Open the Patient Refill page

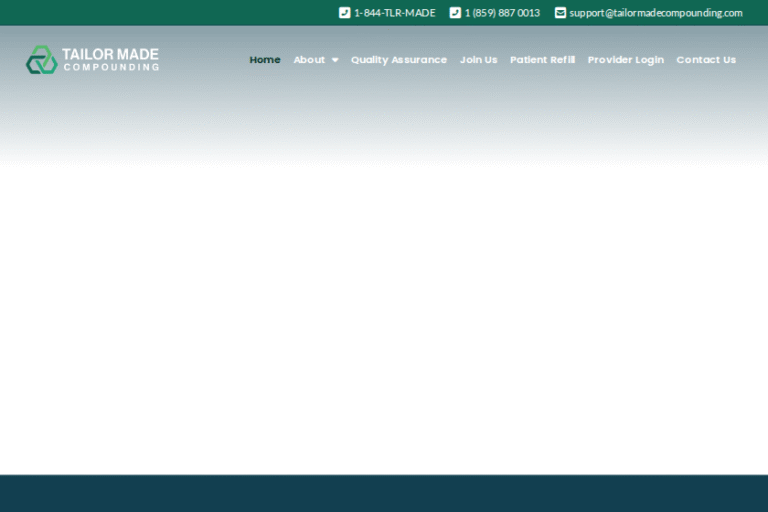[542, 60]
